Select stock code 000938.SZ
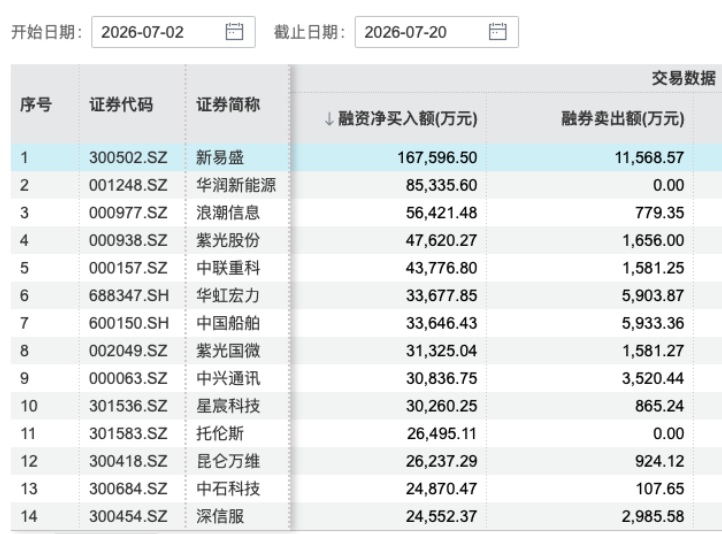 [x=128, y=240]
